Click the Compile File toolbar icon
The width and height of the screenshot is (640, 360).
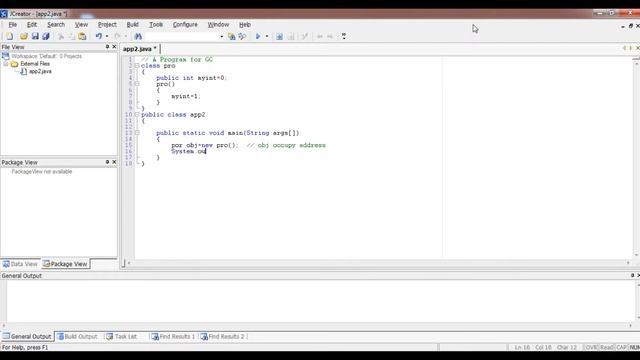[x=291, y=36]
